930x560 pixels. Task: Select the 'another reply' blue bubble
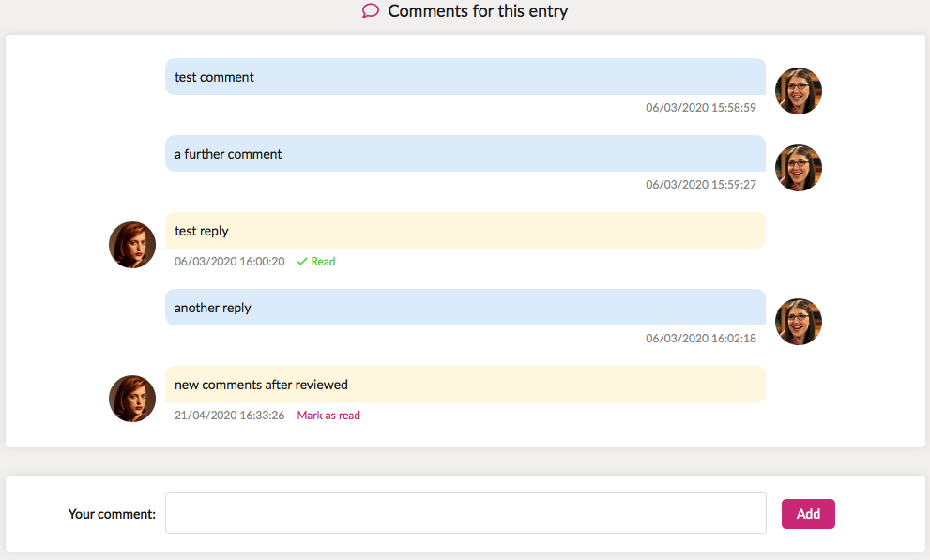tap(465, 308)
